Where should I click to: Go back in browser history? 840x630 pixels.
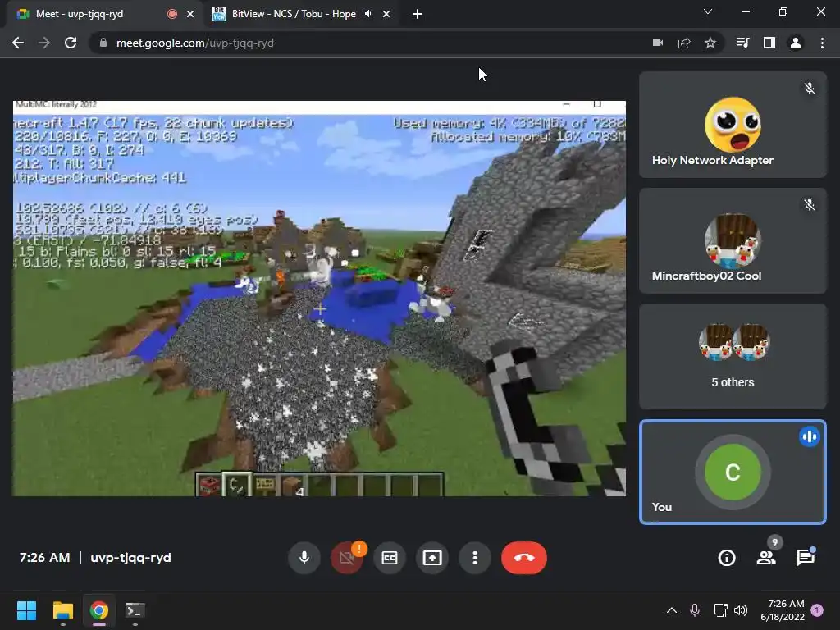pyautogui.click(x=18, y=43)
